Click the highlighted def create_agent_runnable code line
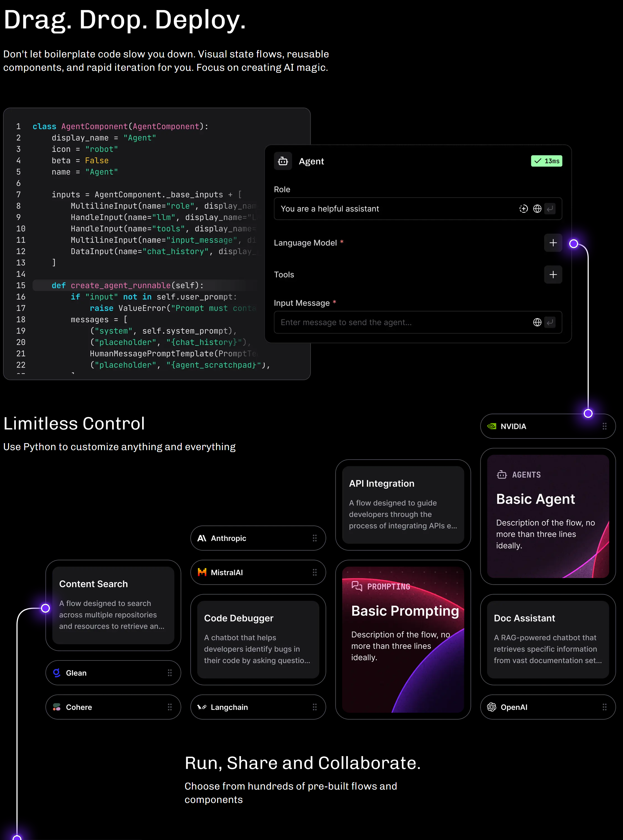The height and width of the screenshot is (840, 623). click(145, 286)
